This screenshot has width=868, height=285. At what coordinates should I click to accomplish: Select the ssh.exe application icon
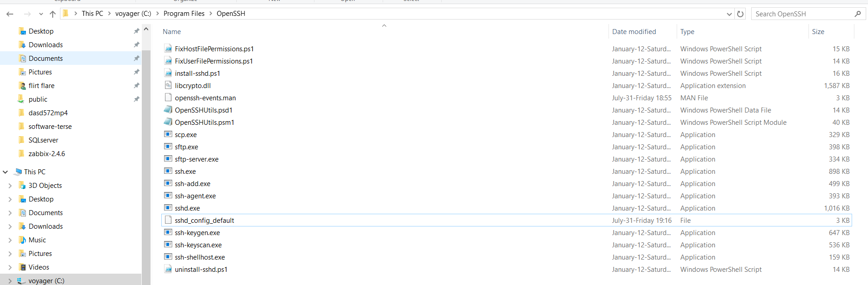pos(168,171)
